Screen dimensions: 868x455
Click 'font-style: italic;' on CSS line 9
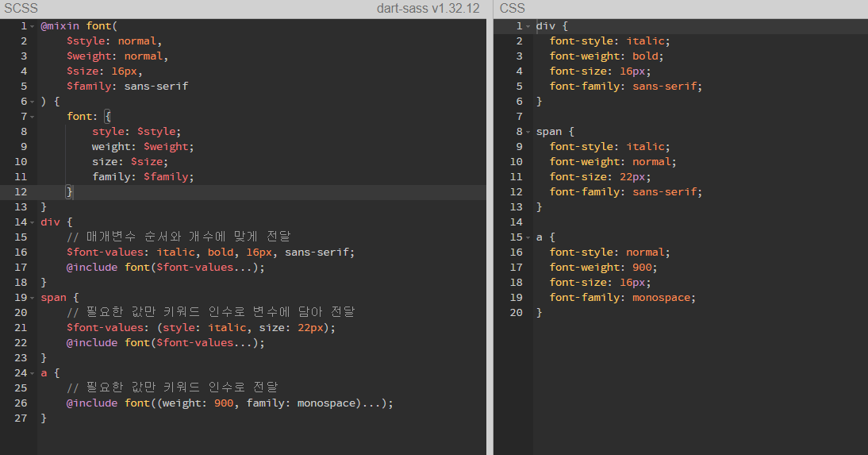pos(609,147)
